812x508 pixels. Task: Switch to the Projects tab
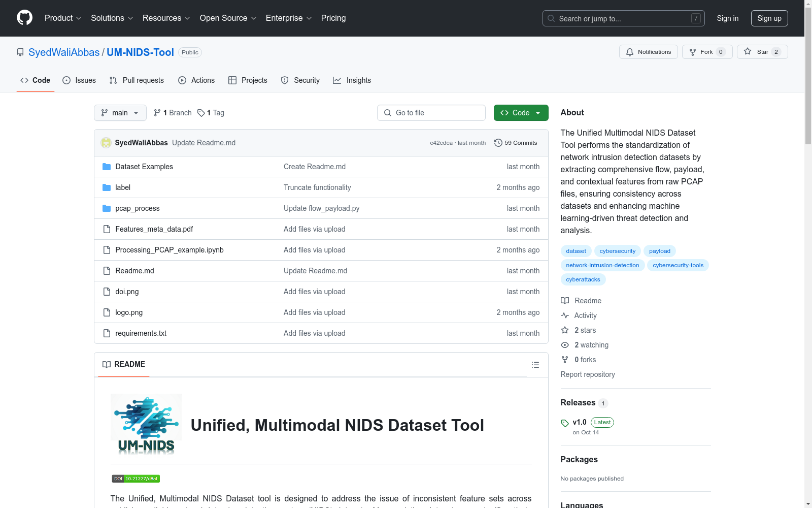click(248, 80)
